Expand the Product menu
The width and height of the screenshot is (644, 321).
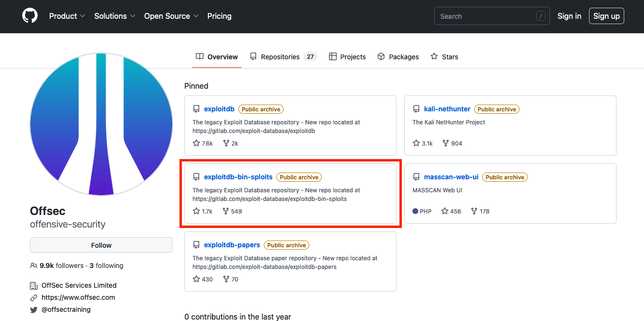pos(67,16)
